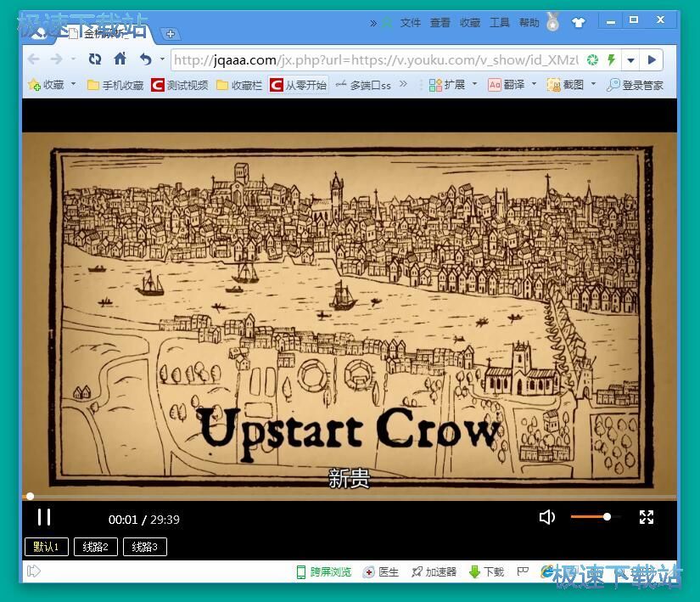Go forward with the forward arrow
700x602 pixels.
57,59
